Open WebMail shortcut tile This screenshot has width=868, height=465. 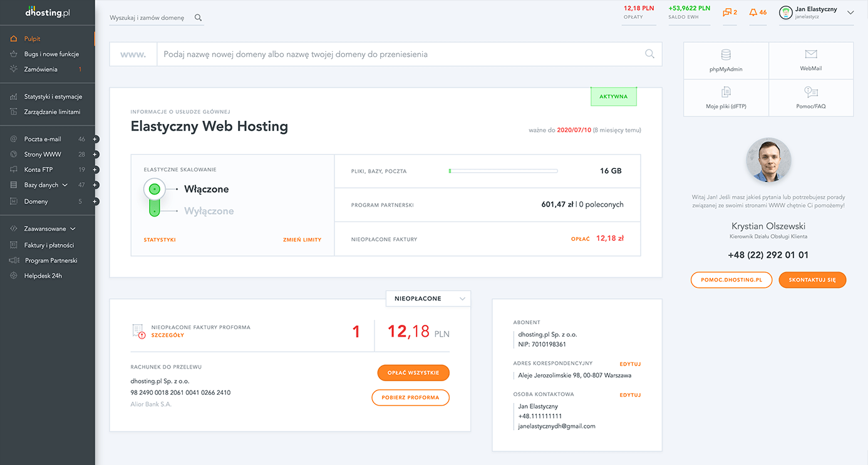(x=811, y=61)
